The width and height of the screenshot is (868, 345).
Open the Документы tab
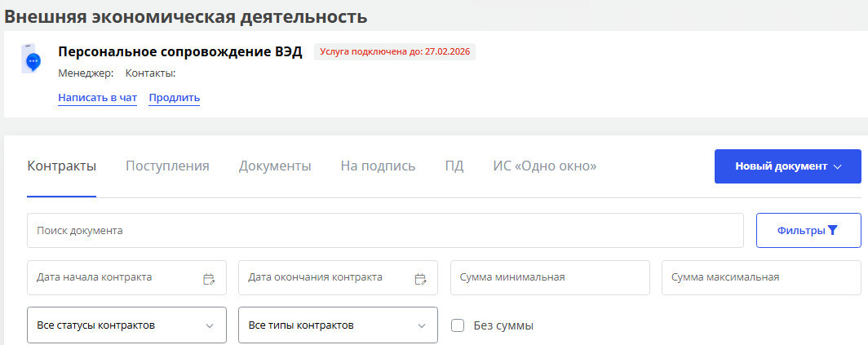tap(275, 166)
